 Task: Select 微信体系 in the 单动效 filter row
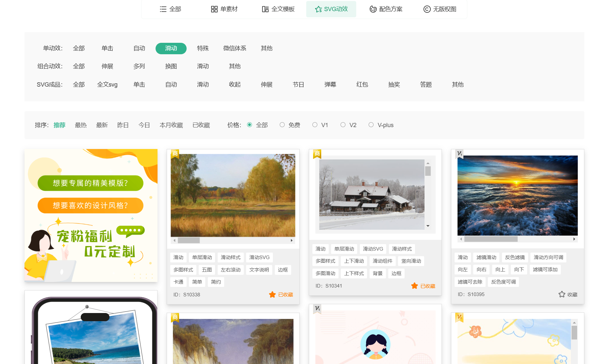[x=235, y=48]
